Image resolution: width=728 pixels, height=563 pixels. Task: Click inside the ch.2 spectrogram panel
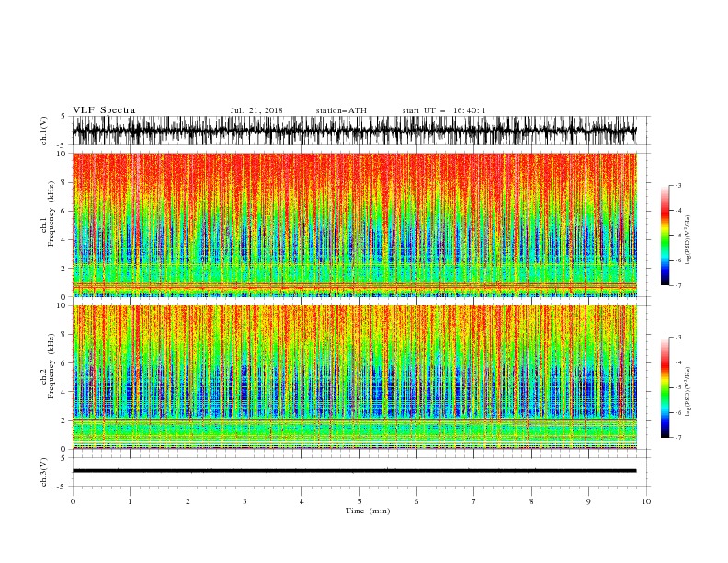(355, 377)
